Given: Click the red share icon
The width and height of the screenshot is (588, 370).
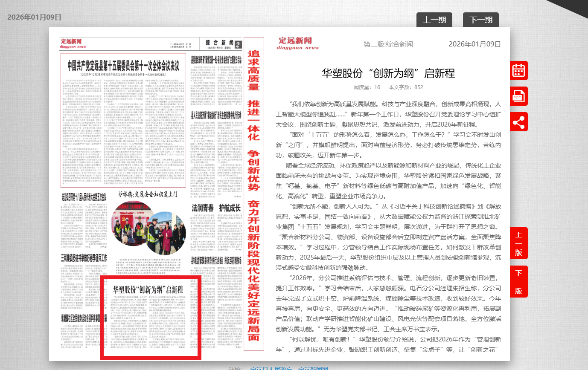Looking at the screenshot, I should coord(518,122).
